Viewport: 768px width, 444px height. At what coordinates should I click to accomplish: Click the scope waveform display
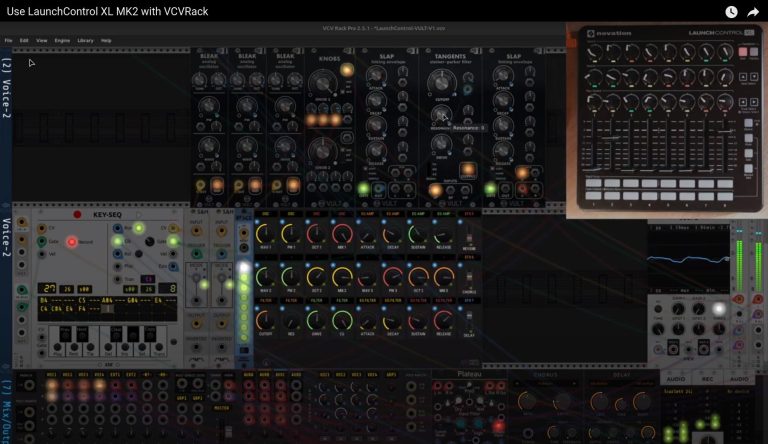click(x=688, y=259)
